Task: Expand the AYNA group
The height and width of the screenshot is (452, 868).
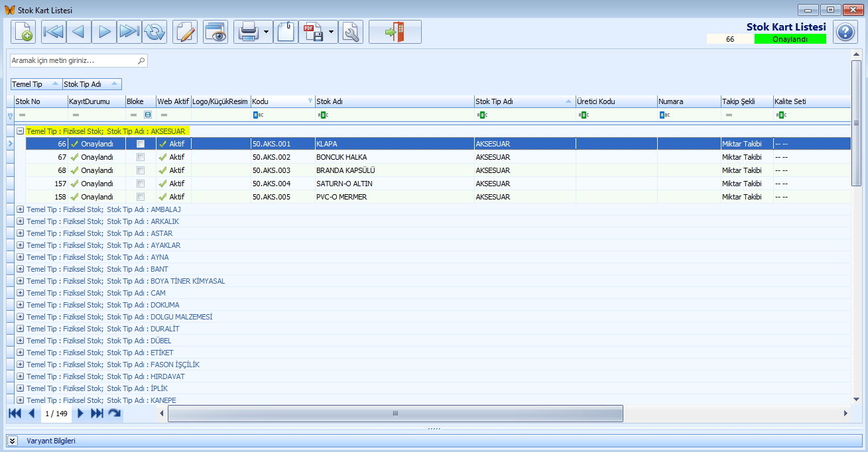Action: click(21, 257)
